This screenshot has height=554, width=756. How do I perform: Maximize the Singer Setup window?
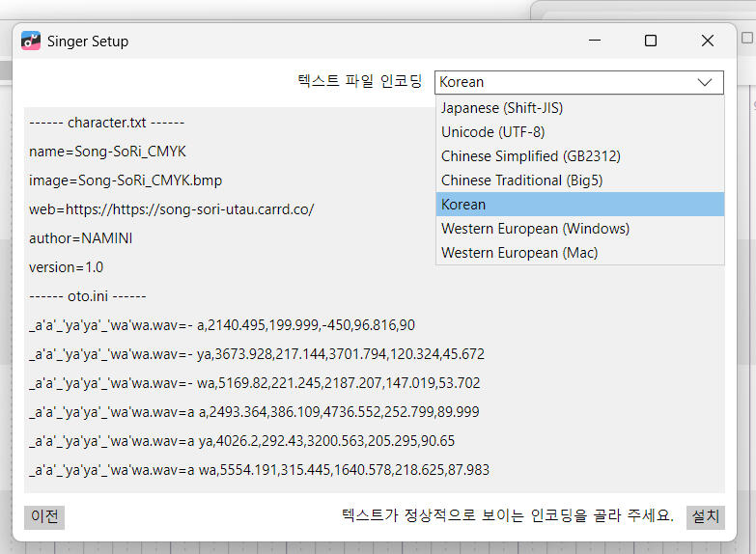[x=651, y=41]
